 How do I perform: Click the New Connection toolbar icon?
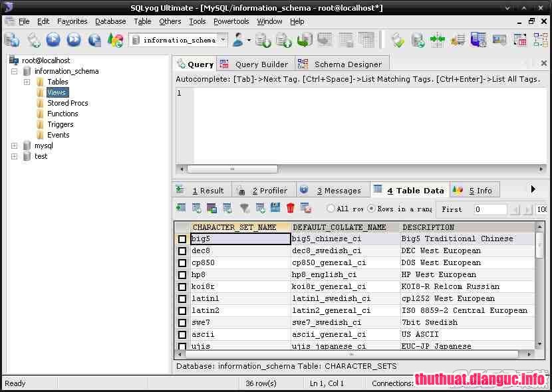point(13,39)
